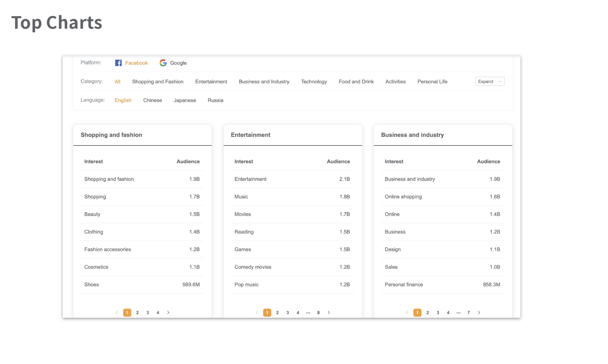Click the next page arrow under Entertainment

pos(329,312)
